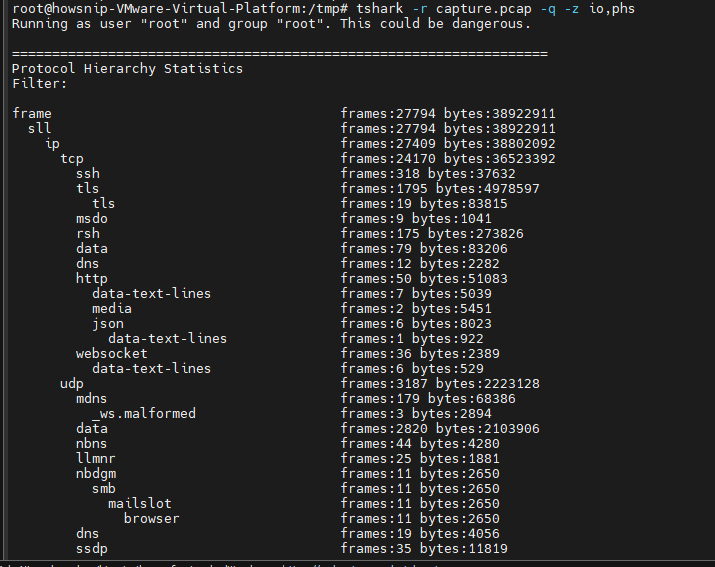The width and height of the screenshot is (715, 567).
Task: Click the 'rsh' protocol entry
Action: coord(88,234)
